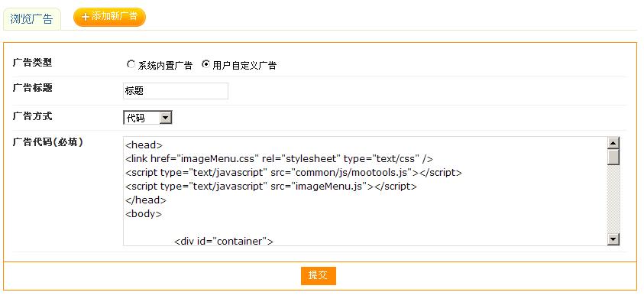Open the 广告方式 代码 combo box

pyautogui.click(x=147, y=118)
